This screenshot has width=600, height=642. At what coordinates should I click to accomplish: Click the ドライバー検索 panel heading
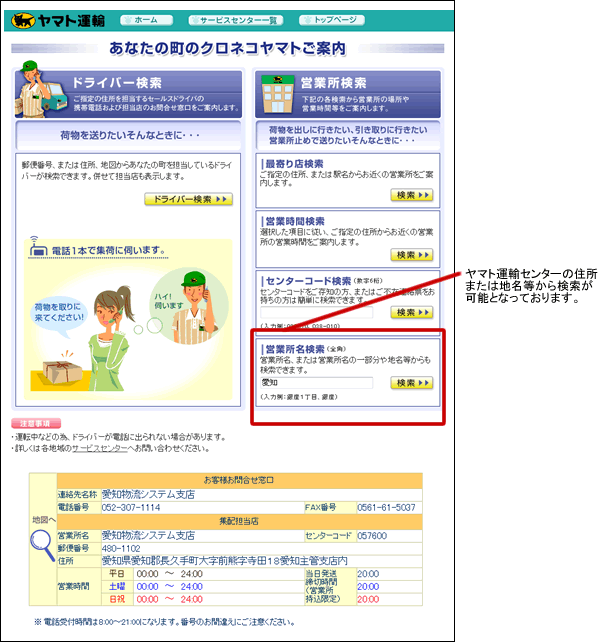[x=117, y=83]
